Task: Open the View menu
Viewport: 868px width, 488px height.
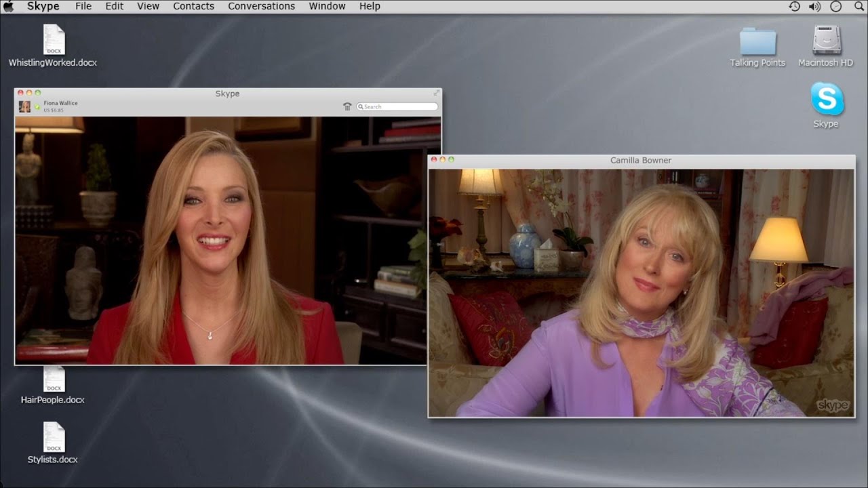Action: point(148,6)
